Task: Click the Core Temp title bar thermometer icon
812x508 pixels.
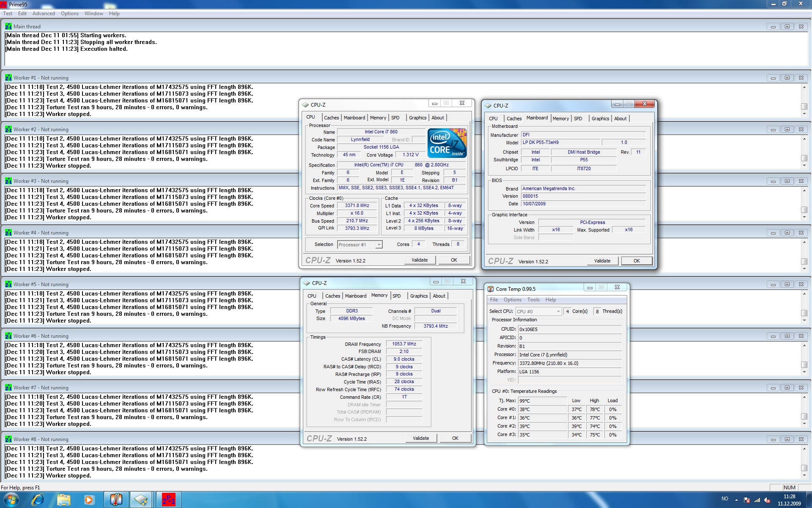Action: [x=491, y=289]
